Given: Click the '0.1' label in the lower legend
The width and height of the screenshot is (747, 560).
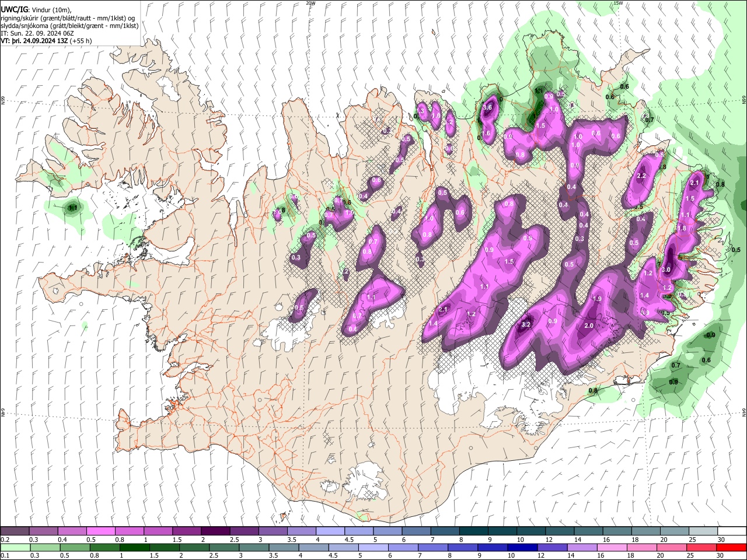Looking at the screenshot, I should tap(5, 556).
